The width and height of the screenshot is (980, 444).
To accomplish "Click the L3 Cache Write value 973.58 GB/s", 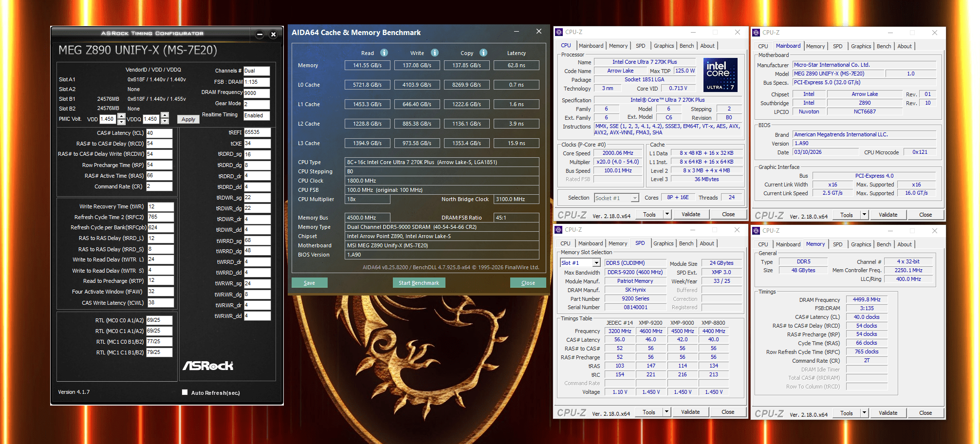I will tap(417, 143).
